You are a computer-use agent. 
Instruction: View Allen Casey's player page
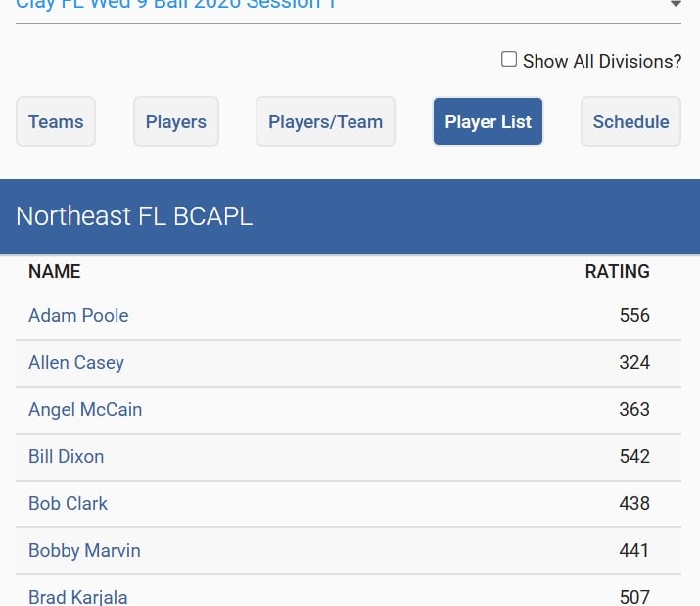pos(76,362)
